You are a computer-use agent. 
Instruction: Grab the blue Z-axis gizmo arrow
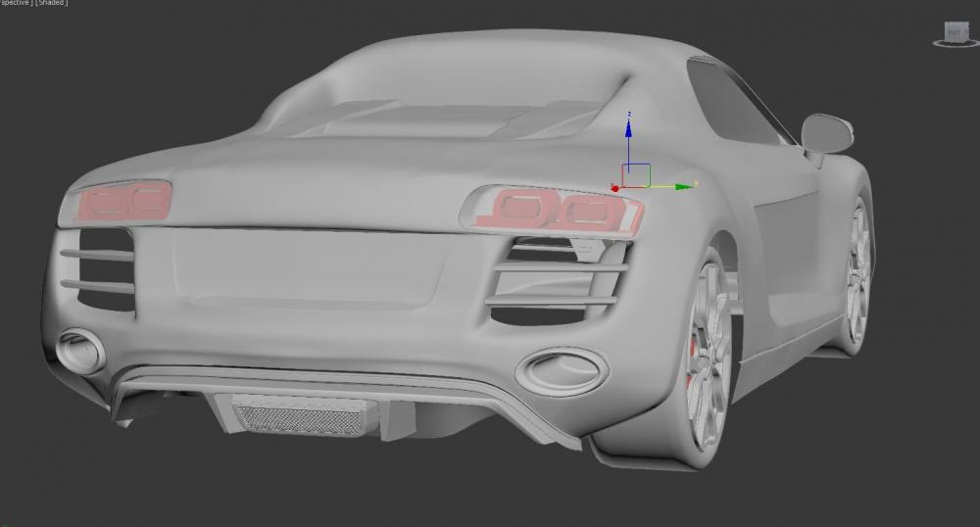(629, 129)
